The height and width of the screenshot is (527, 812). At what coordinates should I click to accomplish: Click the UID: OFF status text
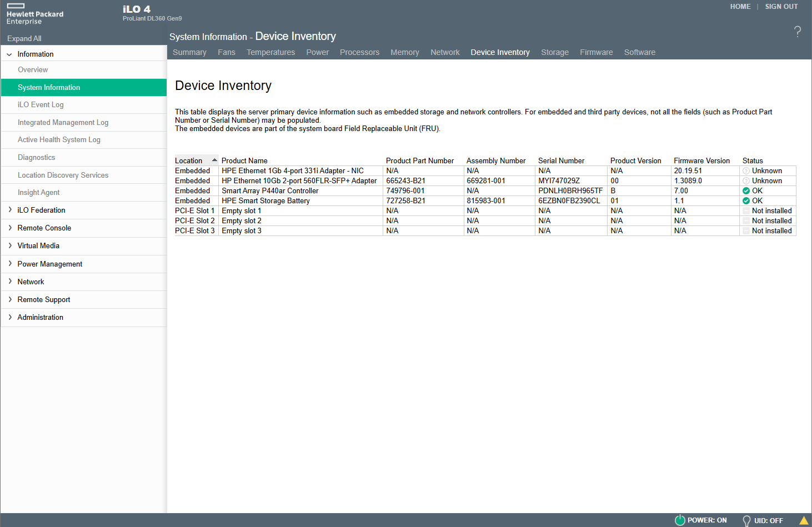(x=769, y=521)
